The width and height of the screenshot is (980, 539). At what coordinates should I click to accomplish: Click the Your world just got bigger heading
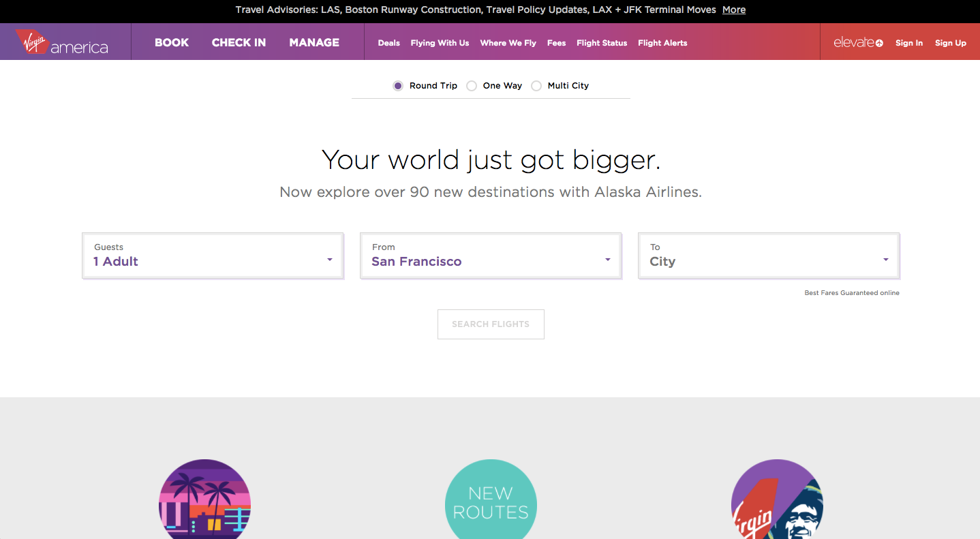(x=491, y=160)
